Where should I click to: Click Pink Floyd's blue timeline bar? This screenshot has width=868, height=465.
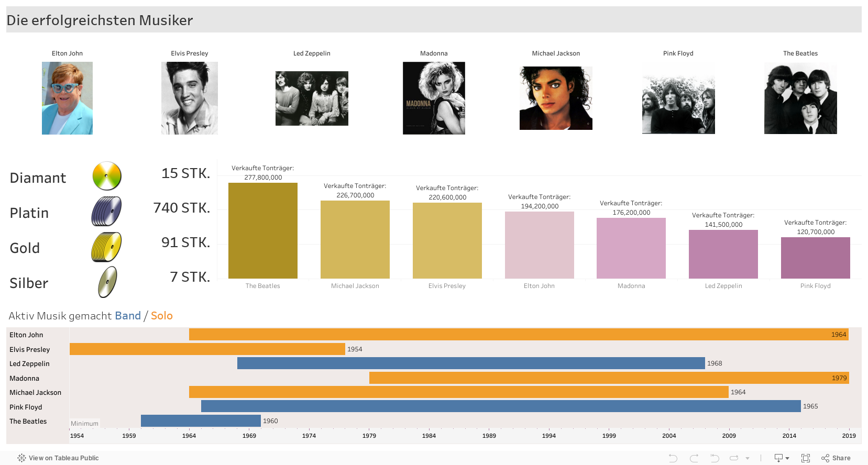pos(501,406)
